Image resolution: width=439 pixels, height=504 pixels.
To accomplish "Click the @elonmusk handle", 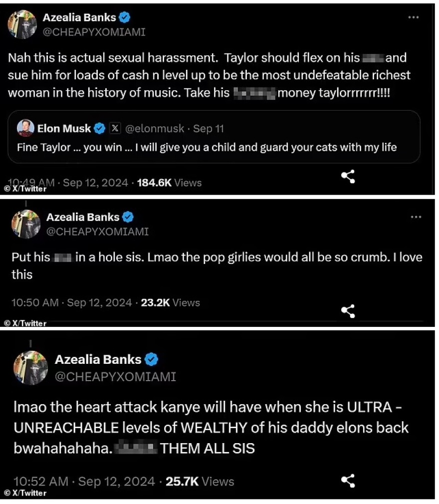I will click(155, 129).
